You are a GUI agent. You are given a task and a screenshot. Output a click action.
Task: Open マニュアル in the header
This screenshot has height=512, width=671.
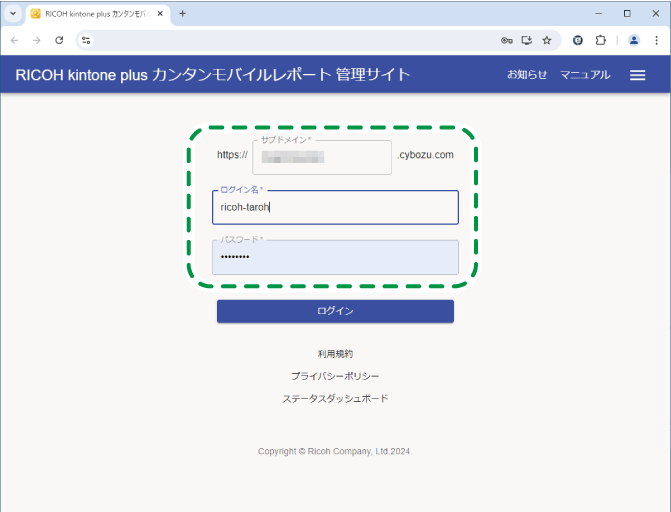click(x=585, y=74)
